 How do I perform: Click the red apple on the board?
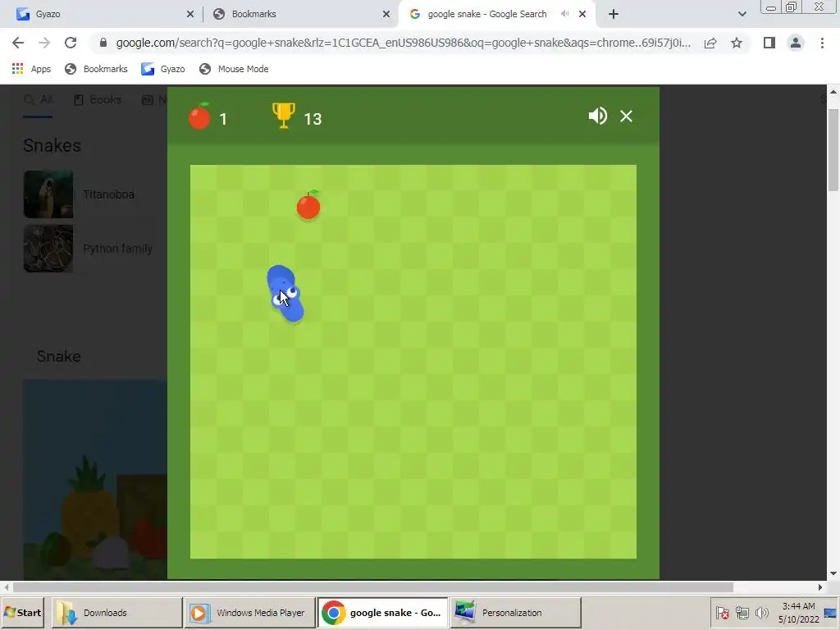tap(308, 205)
